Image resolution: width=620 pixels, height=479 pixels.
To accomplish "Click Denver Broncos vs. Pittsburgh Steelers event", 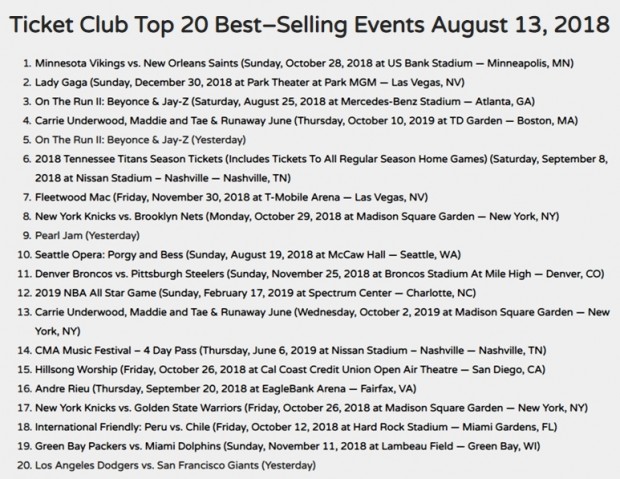I will [319, 274].
